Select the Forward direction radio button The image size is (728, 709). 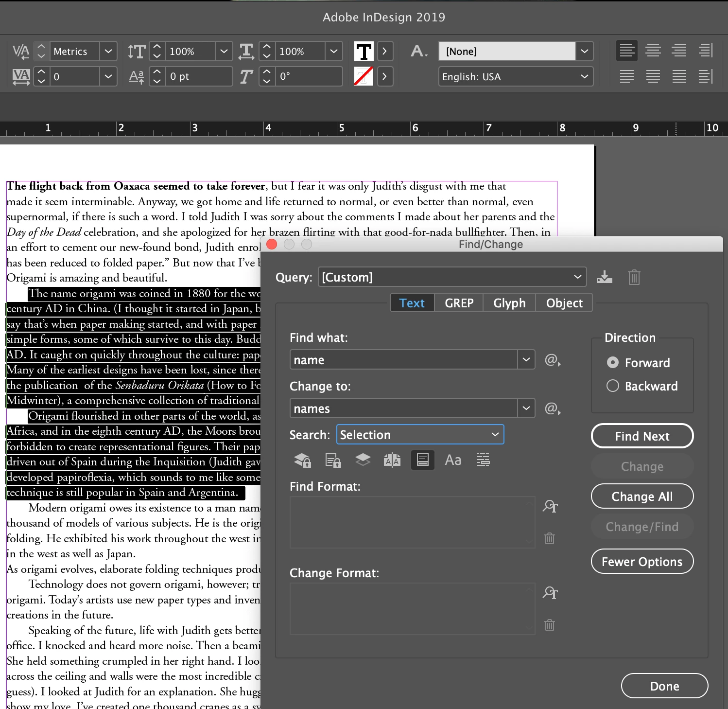click(613, 363)
